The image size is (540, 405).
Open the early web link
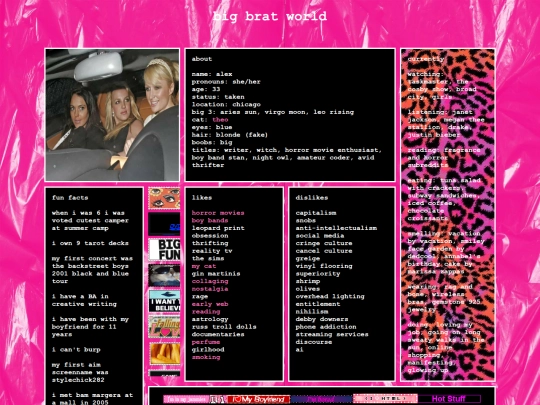coord(210,304)
